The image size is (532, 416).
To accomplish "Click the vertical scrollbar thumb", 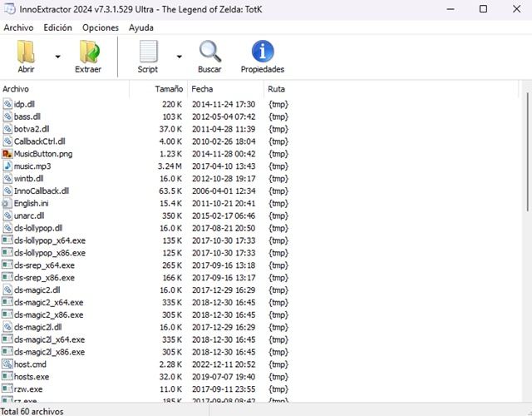I will 529,151.
